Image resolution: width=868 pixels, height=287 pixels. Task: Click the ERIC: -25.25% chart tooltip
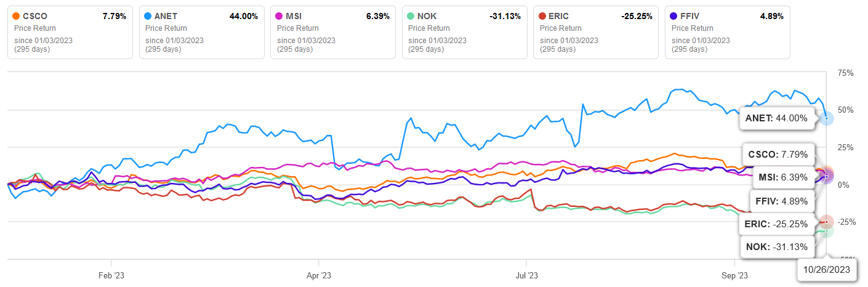778,224
